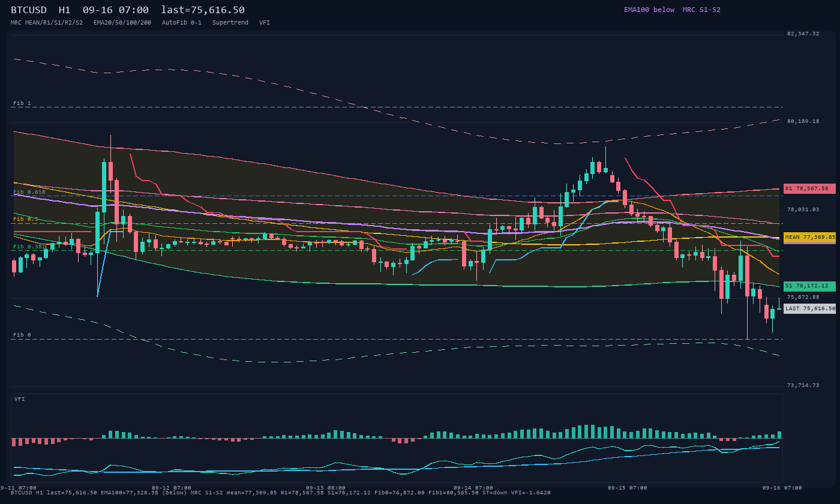Click the yellow MEAN 77,369.85 price tag

(809, 237)
